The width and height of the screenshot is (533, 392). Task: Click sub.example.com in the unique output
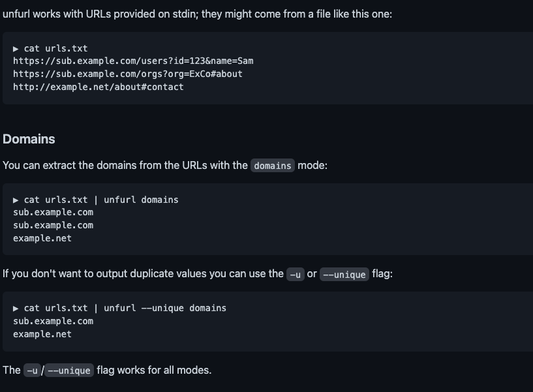pyautogui.click(x=53, y=322)
